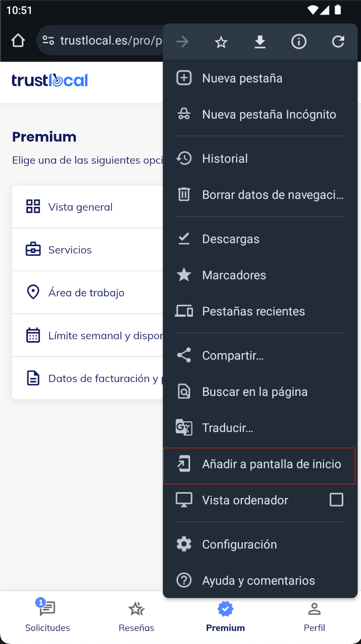Open Configuración settings entry

coord(260,544)
